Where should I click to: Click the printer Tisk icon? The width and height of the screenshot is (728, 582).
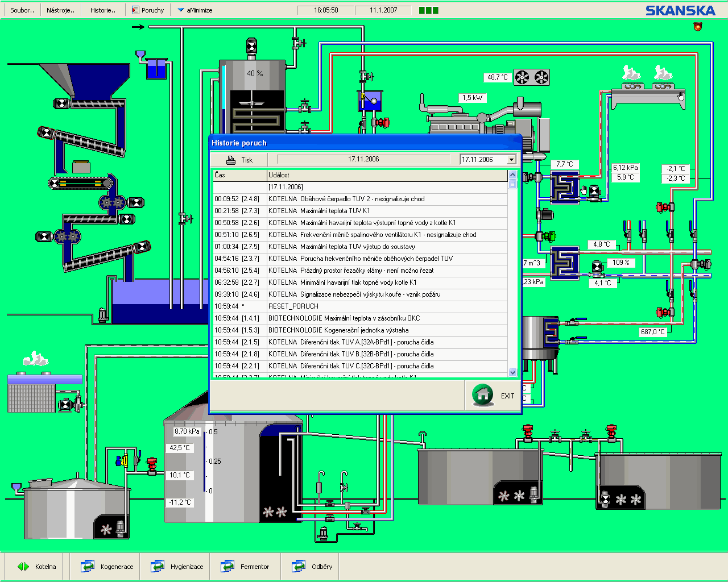click(231, 160)
